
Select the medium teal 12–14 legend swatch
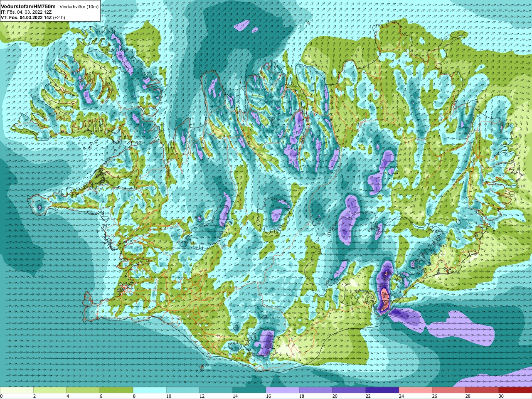coord(216,390)
